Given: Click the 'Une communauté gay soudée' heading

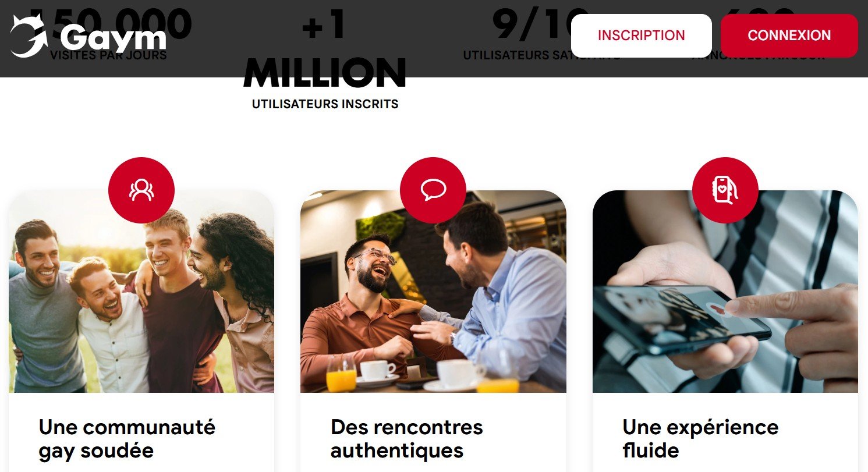Looking at the screenshot, I should (x=127, y=439).
